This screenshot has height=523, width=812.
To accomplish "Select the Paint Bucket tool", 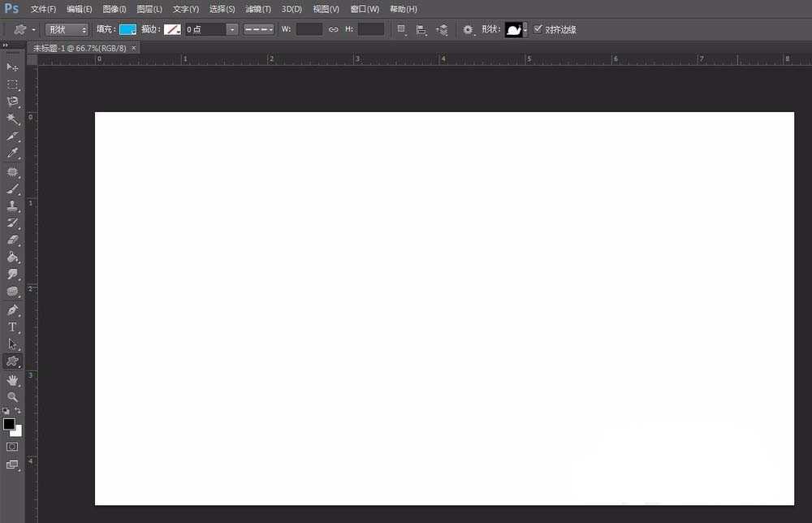I will (12, 257).
